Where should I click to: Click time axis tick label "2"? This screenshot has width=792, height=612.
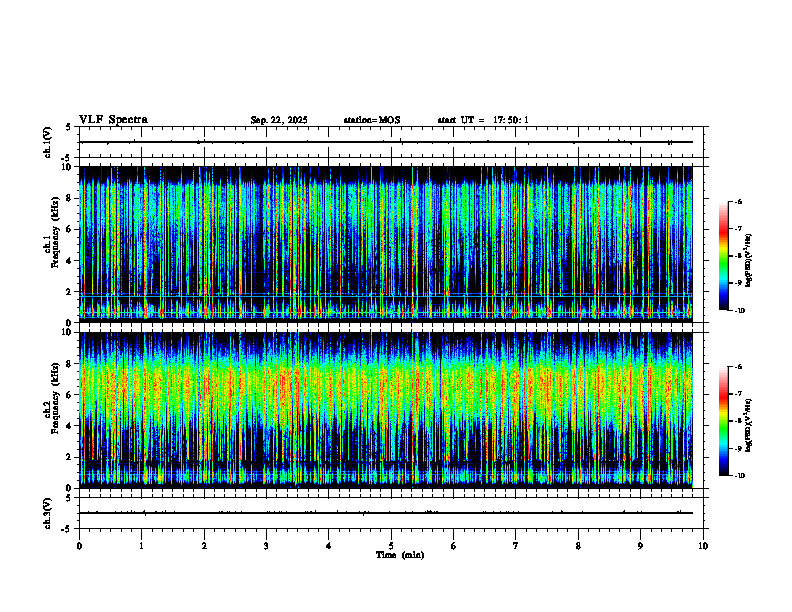(204, 546)
